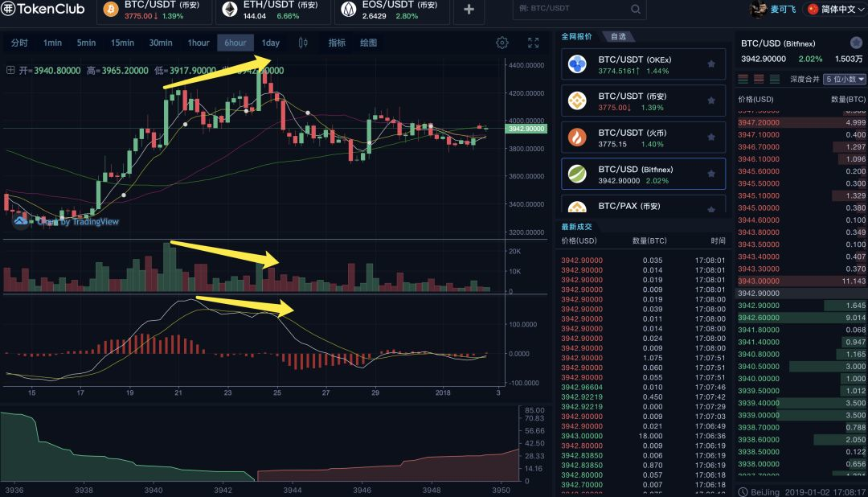Switch to the 自选 watchlist tab

pos(618,36)
